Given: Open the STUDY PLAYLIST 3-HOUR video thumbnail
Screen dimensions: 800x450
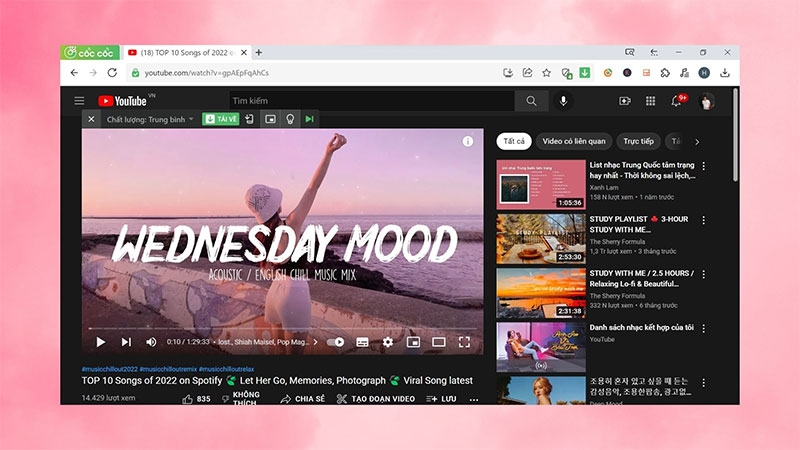Looking at the screenshot, I should (x=541, y=239).
